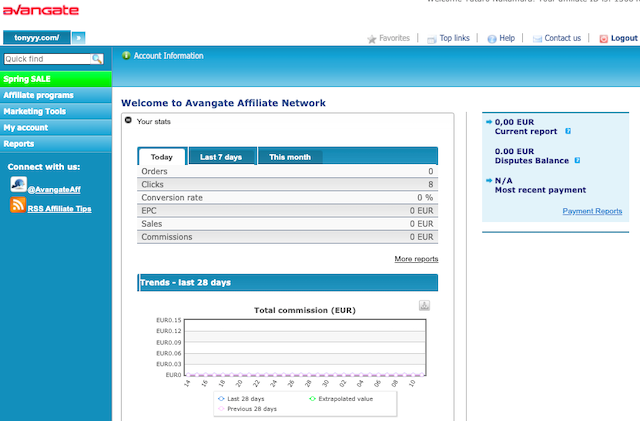This screenshot has width=640, height=421.
Task: Focus the Quick find search field
Action: pos(47,59)
